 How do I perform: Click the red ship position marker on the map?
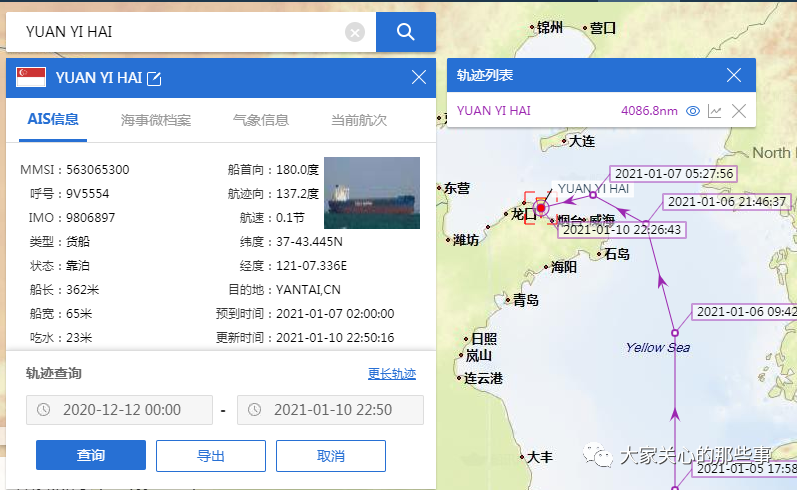point(541,207)
